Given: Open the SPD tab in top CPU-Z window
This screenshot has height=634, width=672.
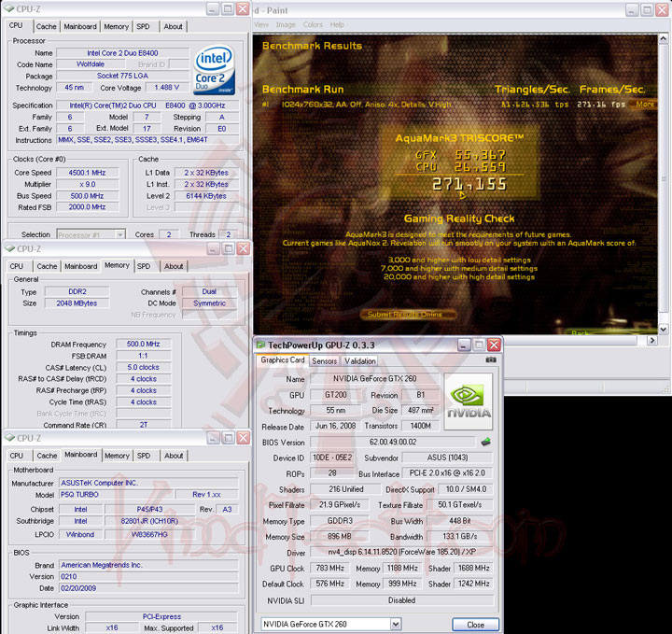Looking at the screenshot, I should click(x=143, y=26).
